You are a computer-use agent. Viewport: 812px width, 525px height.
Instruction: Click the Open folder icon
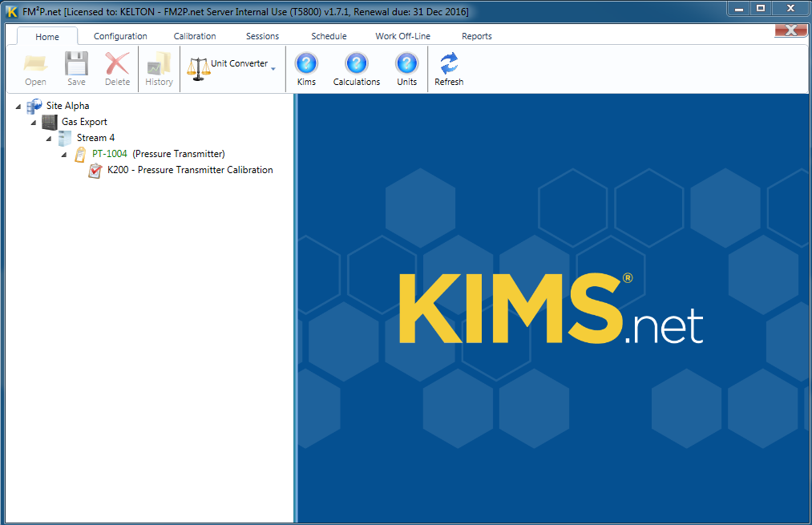coord(36,63)
